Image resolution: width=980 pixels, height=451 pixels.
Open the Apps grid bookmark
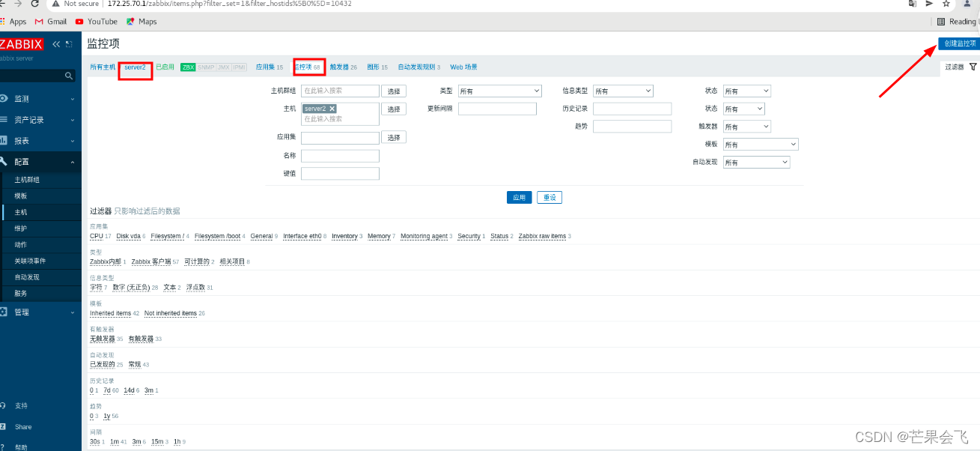13,22
